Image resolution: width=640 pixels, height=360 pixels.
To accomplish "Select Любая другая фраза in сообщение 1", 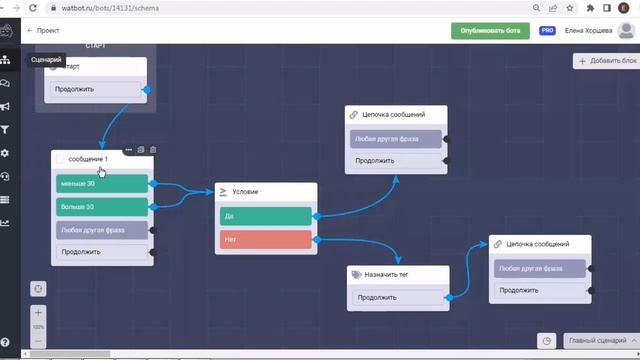I will (x=102, y=230).
